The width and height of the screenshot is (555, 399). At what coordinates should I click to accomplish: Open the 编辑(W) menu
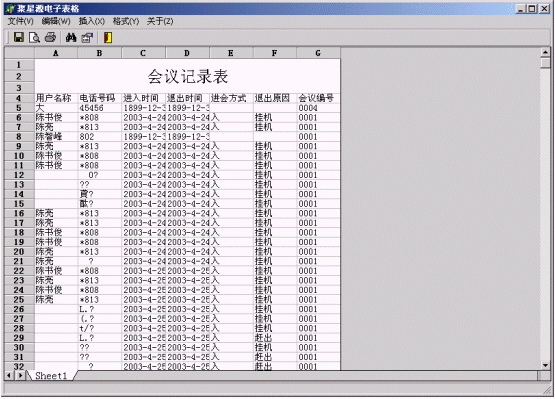(x=56, y=21)
